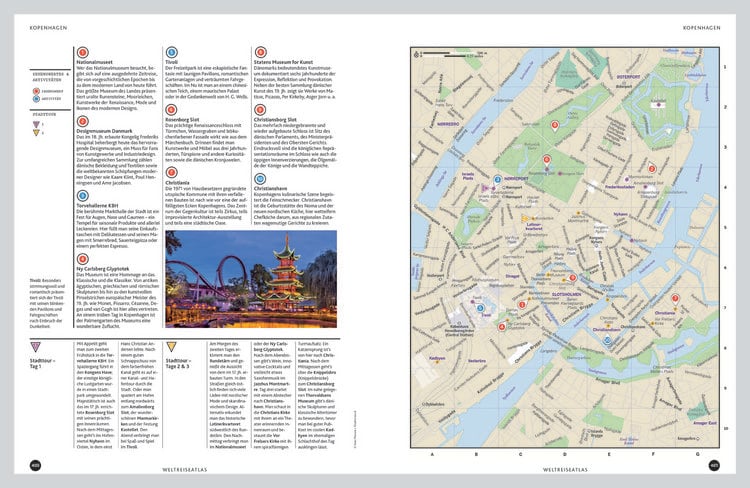Click the Rosenborg Slot heading
The image size is (750, 488).
tap(182, 120)
